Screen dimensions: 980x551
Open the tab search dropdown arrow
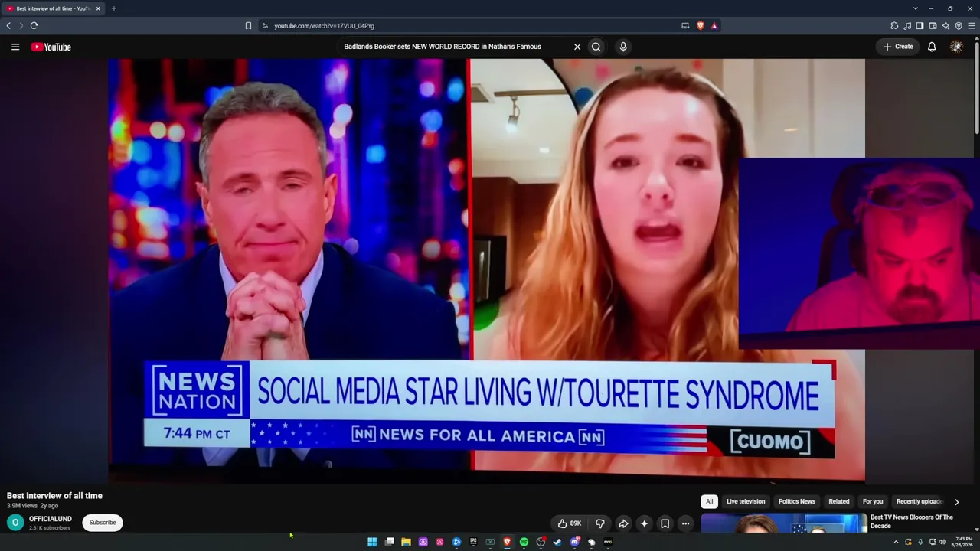pyautogui.click(x=916, y=8)
